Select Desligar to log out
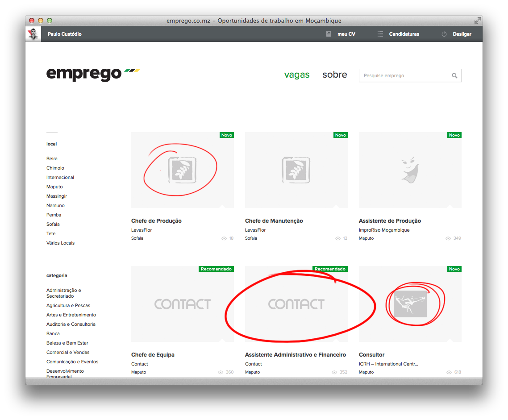This screenshot has width=508, height=420. (x=462, y=34)
